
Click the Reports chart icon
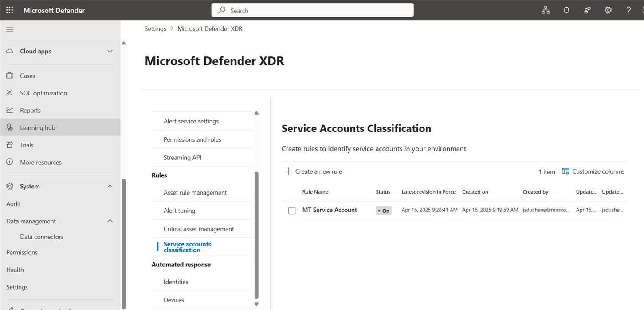[10, 110]
